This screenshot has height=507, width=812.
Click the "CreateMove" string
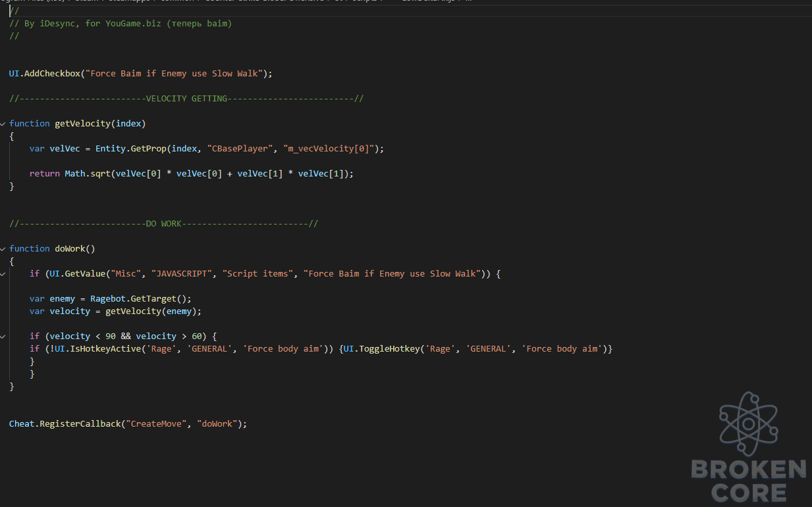point(156,424)
